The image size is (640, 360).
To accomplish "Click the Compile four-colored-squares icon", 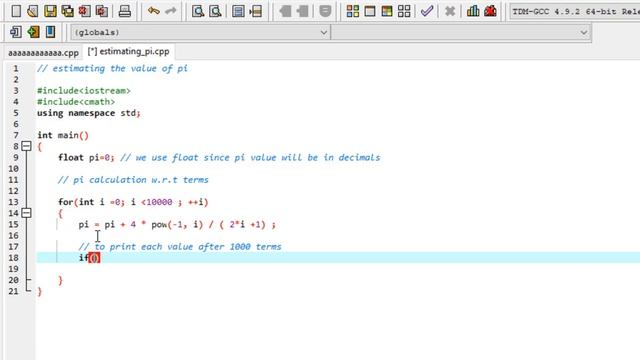I will [353, 11].
